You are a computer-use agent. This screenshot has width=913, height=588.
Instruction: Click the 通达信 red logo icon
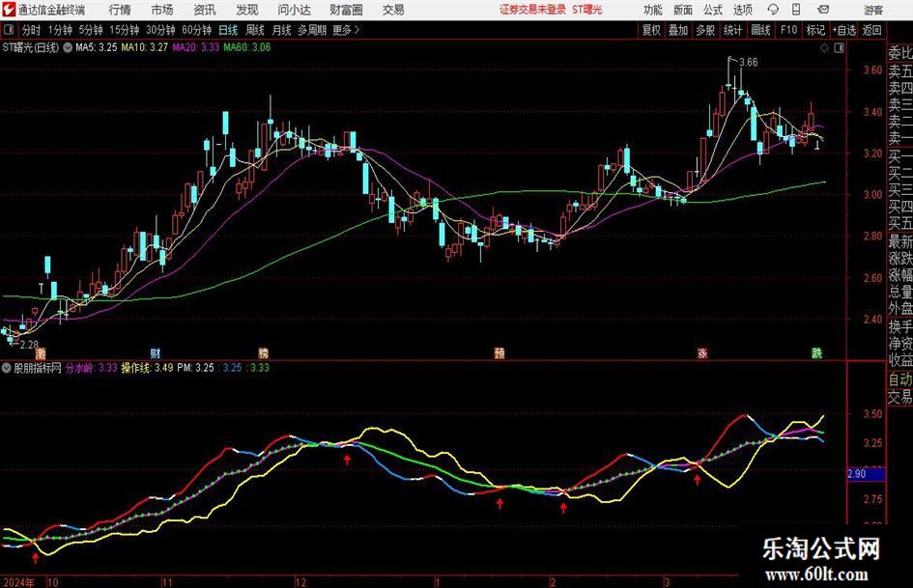[x=9, y=10]
